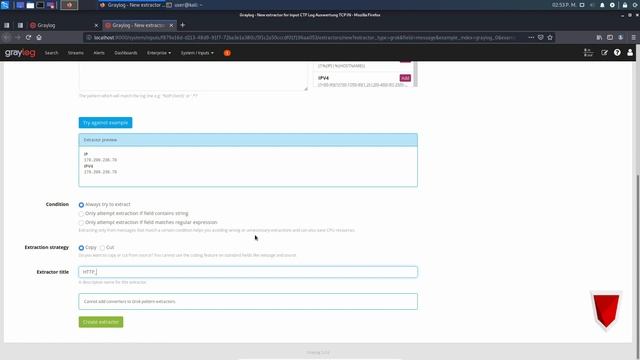This screenshot has height=360, width=640.
Task: Click the Firefox taskbar entry in top panel
Action: pyautogui.click(x=132, y=5)
